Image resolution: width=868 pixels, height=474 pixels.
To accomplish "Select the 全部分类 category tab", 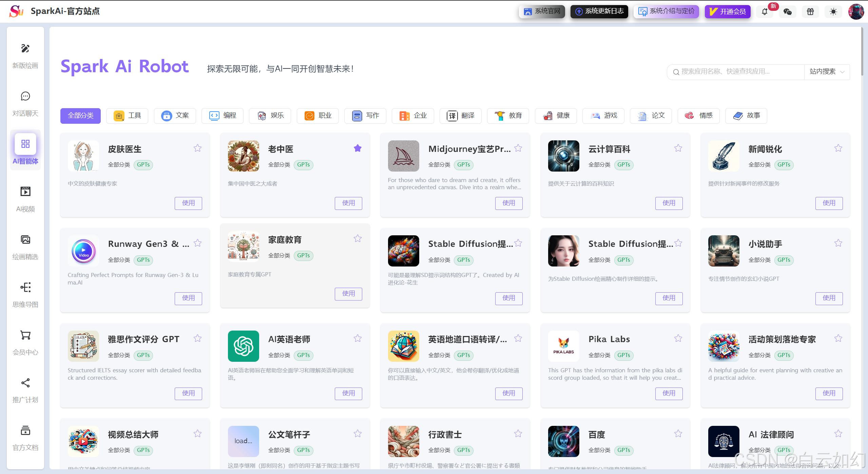I will tap(80, 116).
